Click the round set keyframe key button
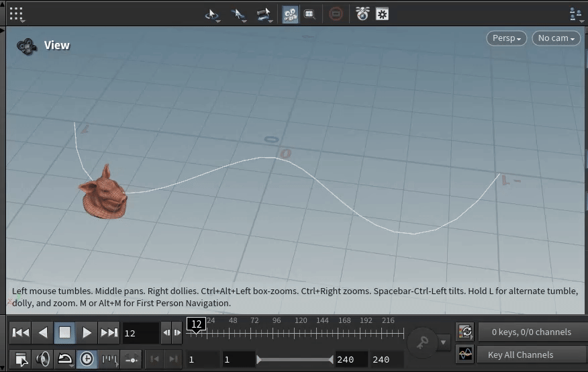This screenshot has width=588, height=372. click(x=422, y=342)
